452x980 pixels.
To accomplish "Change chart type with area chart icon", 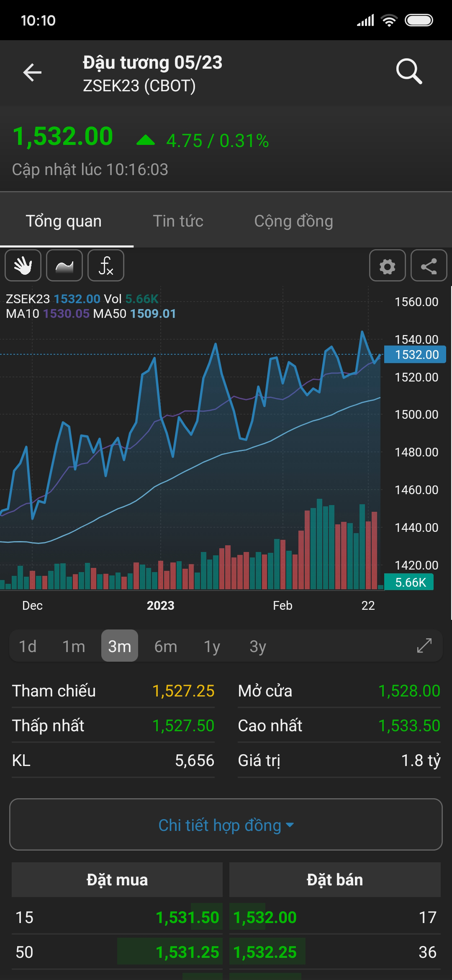I will (x=64, y=266).
